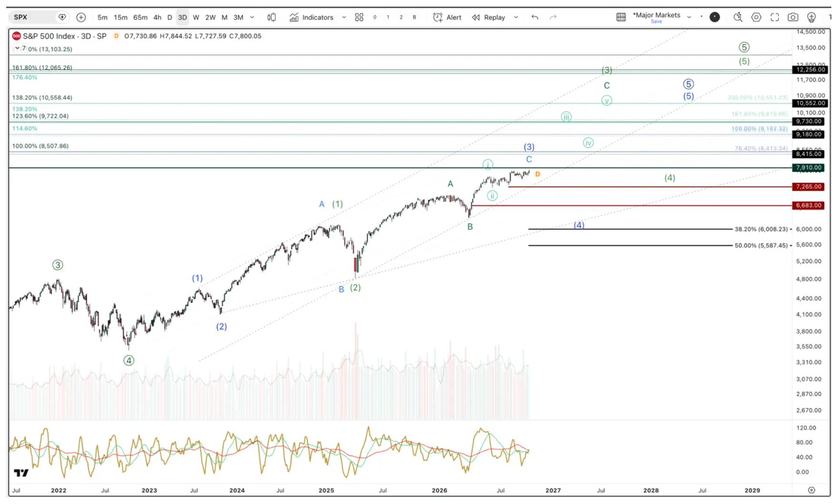Redo the chart action

(553, 17)
